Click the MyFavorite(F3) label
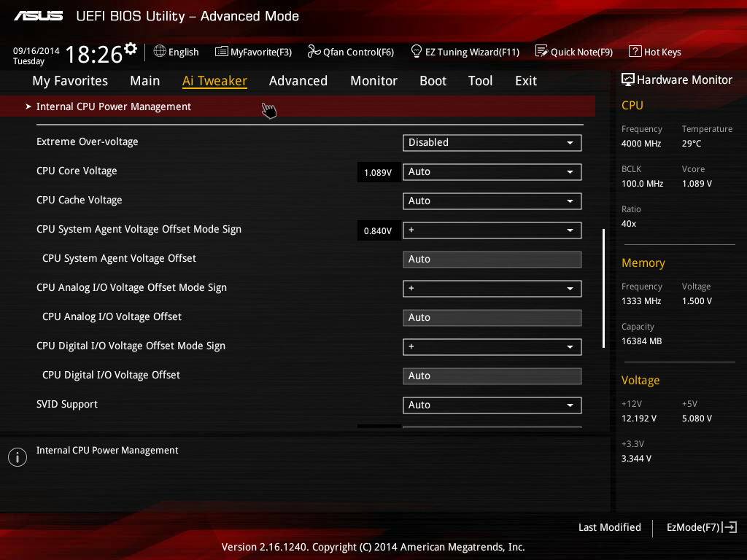Screen dimensions: 747x560 (261, 52)
